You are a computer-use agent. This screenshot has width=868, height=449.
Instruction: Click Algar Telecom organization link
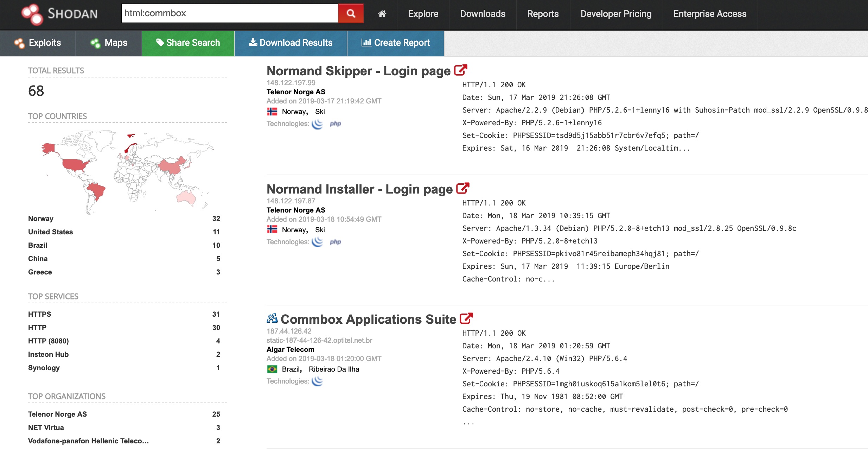[x=291, y=349]
